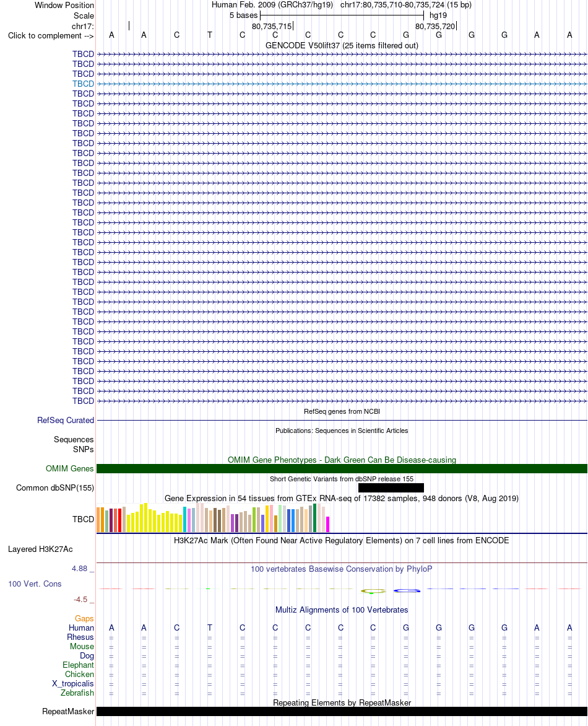588x726 pixels.
Task: Click the 80,735,720 coordinate marker
Action: point(435,27)
